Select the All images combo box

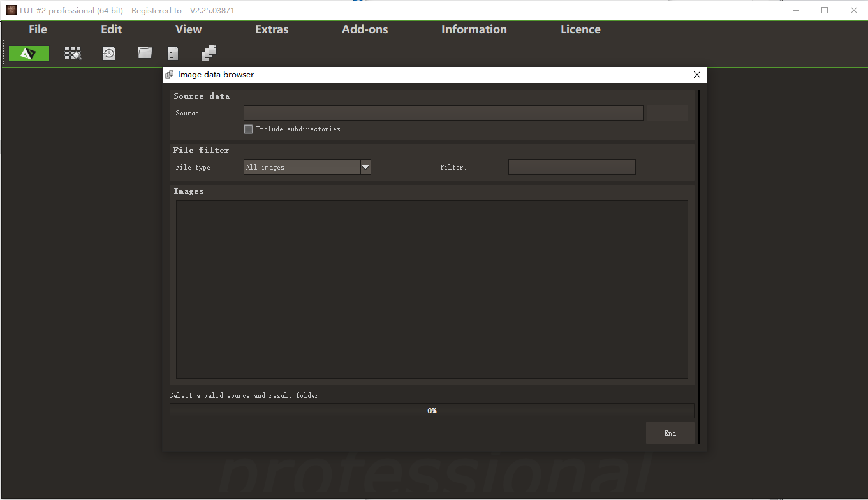[302, 167]
